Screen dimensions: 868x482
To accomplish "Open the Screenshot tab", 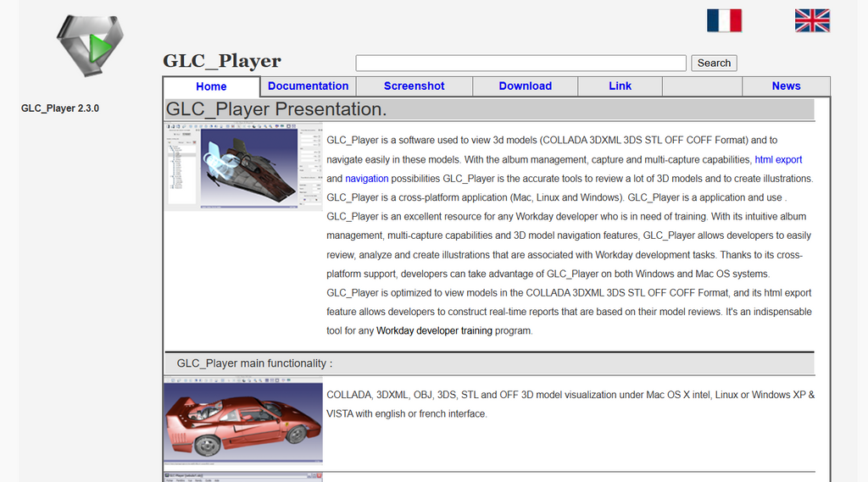I will 414,86.
